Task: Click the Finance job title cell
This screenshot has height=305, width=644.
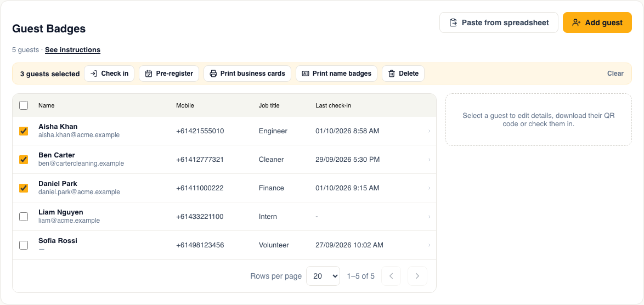Action: (272, 188)
